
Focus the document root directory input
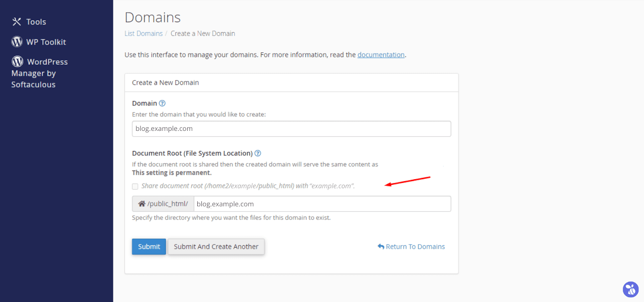[322, 204]
